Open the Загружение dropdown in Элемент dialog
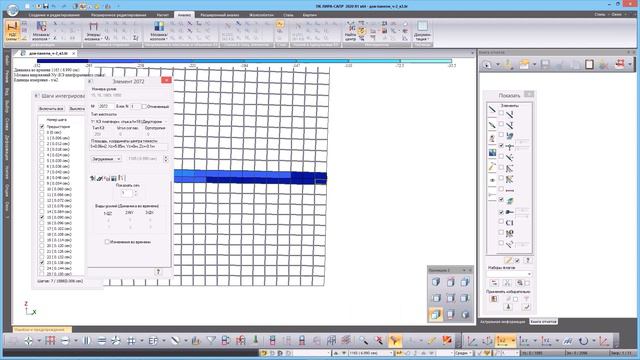Image resolution: width=640 pixels, height=360 pixels. [106, 159]
